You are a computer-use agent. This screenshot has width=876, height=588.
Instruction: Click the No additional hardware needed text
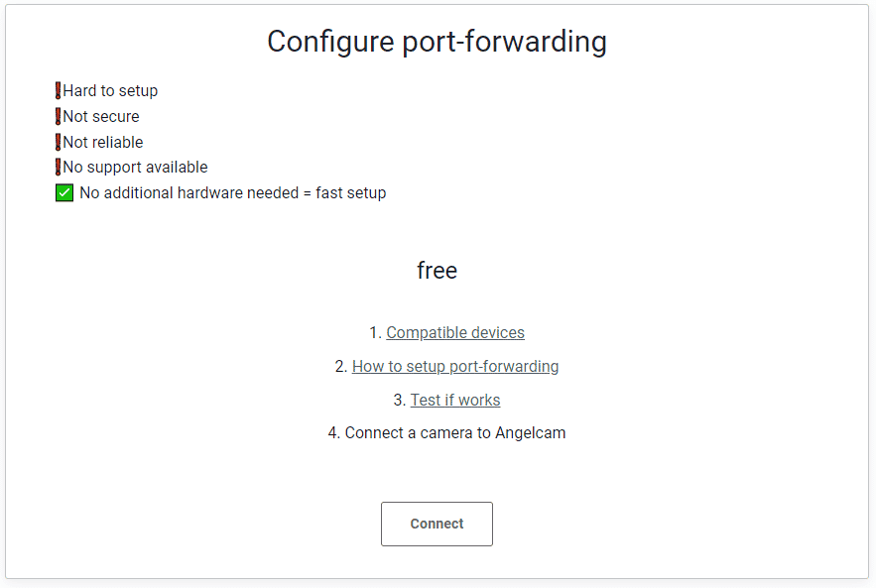(x=232, y=192)
